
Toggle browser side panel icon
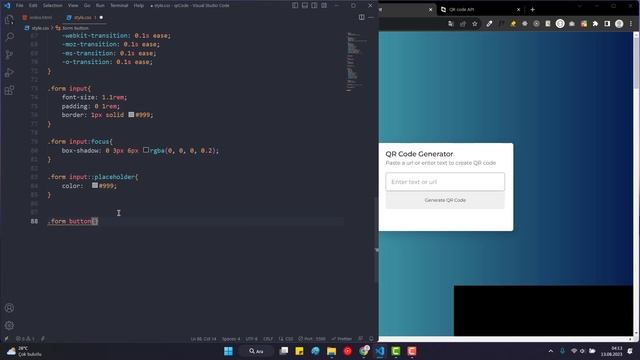pyautogui.click(x=607, y=24)
